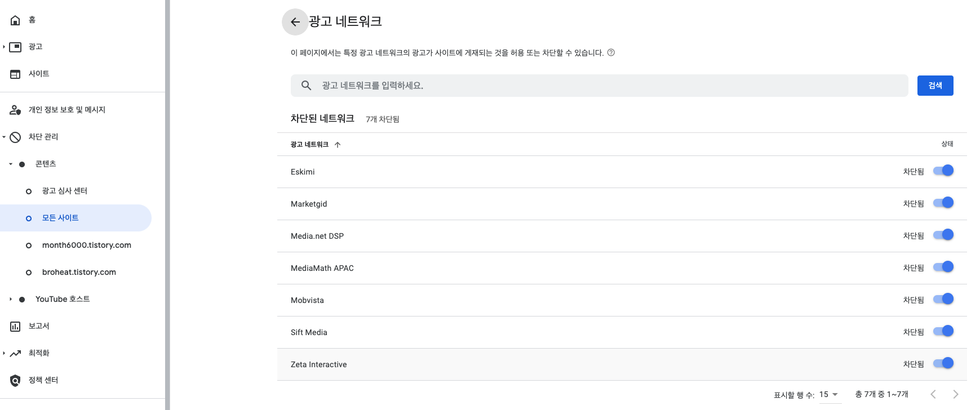Click the Sift Media network name

click(309, 332)
